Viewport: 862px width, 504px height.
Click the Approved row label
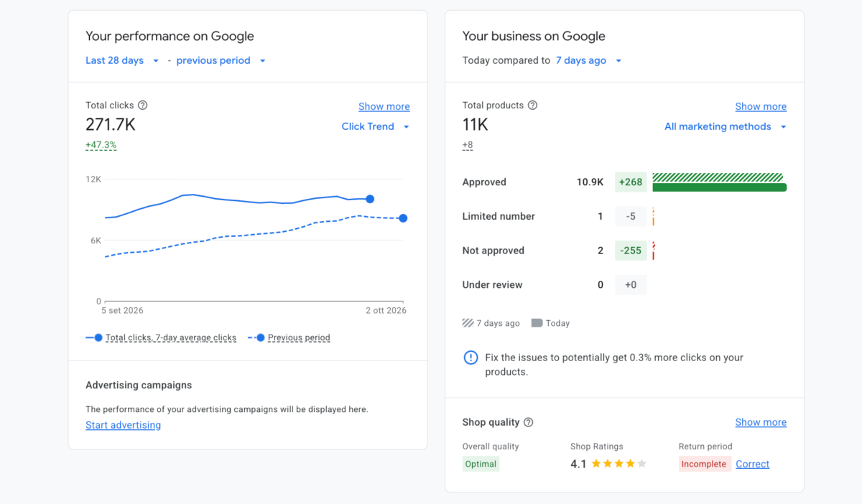pos(484,182)
